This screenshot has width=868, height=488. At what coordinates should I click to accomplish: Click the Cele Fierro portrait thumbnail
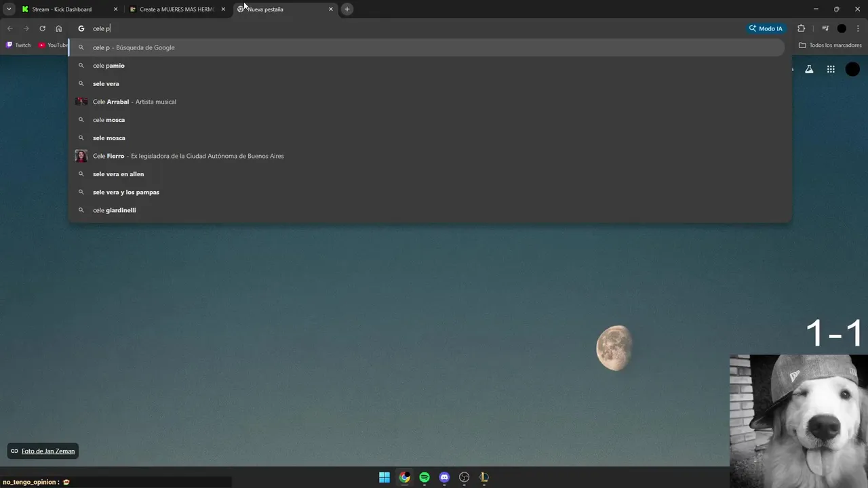click(81, 156)
